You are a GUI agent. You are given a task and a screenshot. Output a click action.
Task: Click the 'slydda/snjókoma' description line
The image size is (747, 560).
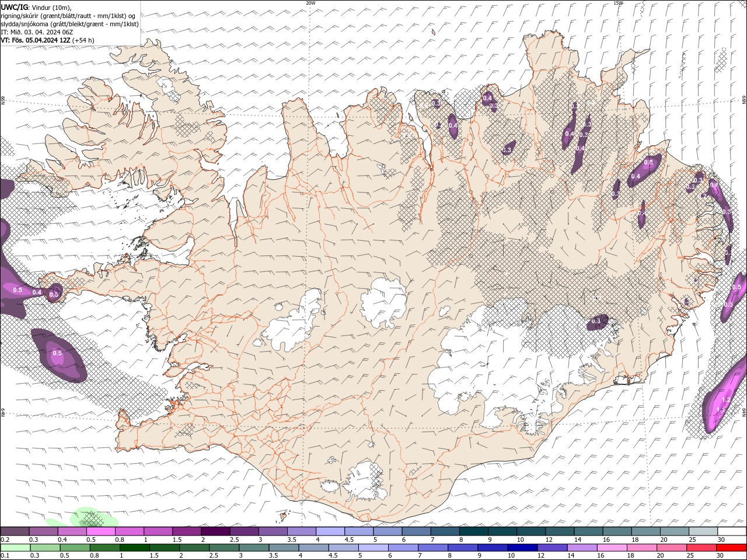click(69, 24)
